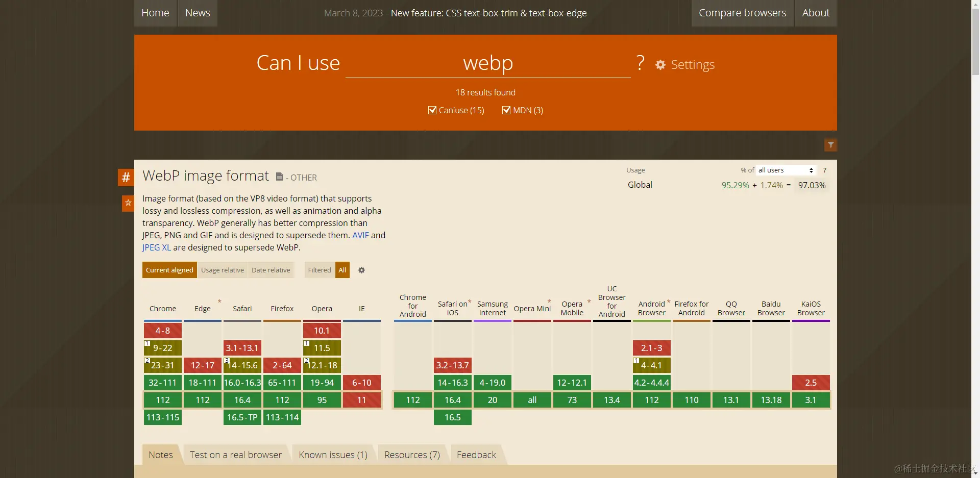980x478 pixels.
Task: Open the JPEG XL link
Action: (157, 247)
